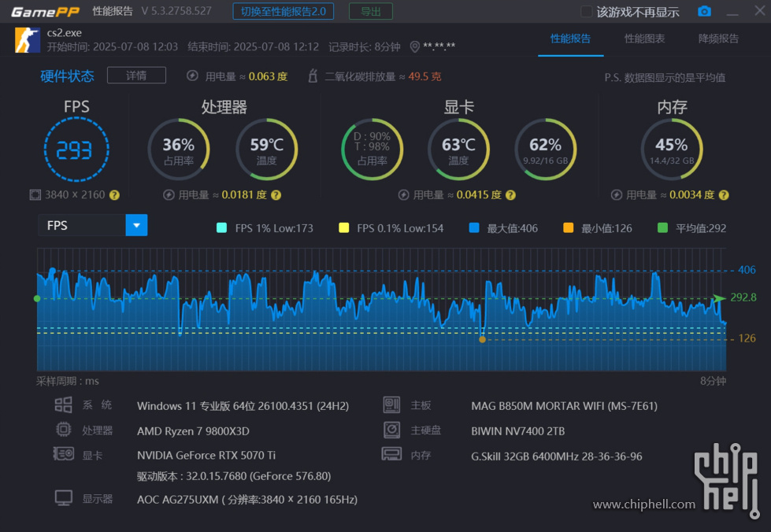Open the 降频报告 tab
Viewport: 771px width, 532px height.
pos(718,39)
